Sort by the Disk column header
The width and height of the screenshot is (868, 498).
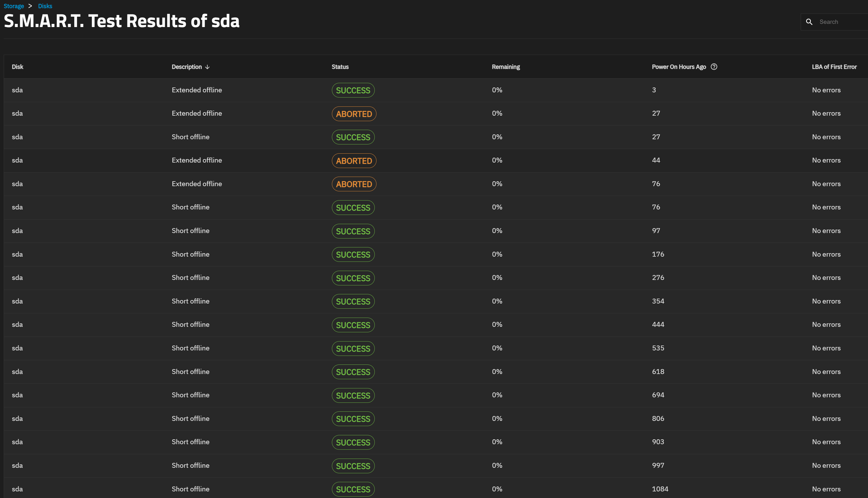click(18, 67)
